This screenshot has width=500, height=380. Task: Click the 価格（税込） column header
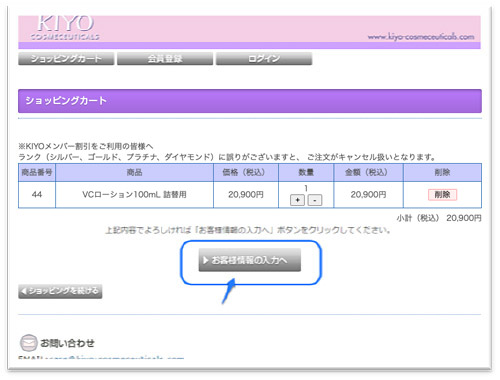coord(246,172)
